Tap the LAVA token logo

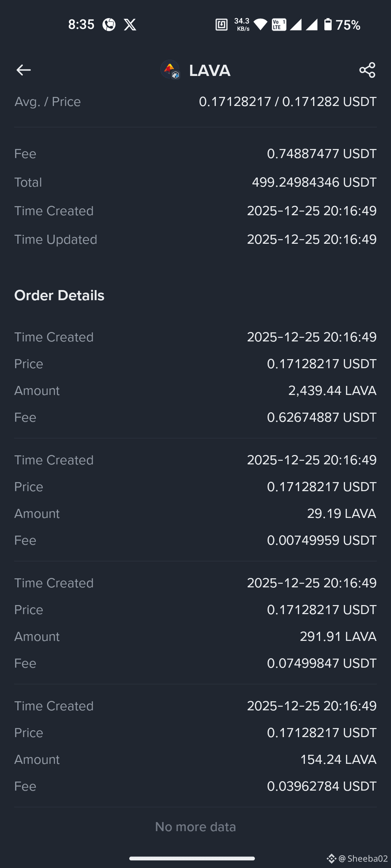point(170,69)
